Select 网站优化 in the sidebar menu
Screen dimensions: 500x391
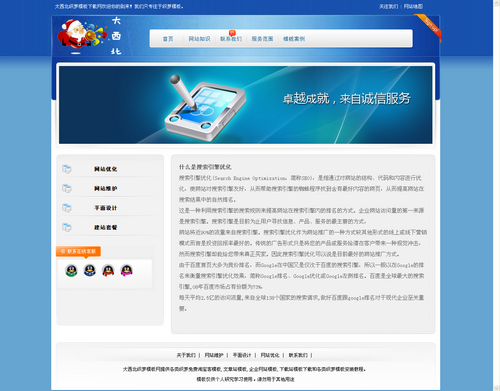coord(105,169)
